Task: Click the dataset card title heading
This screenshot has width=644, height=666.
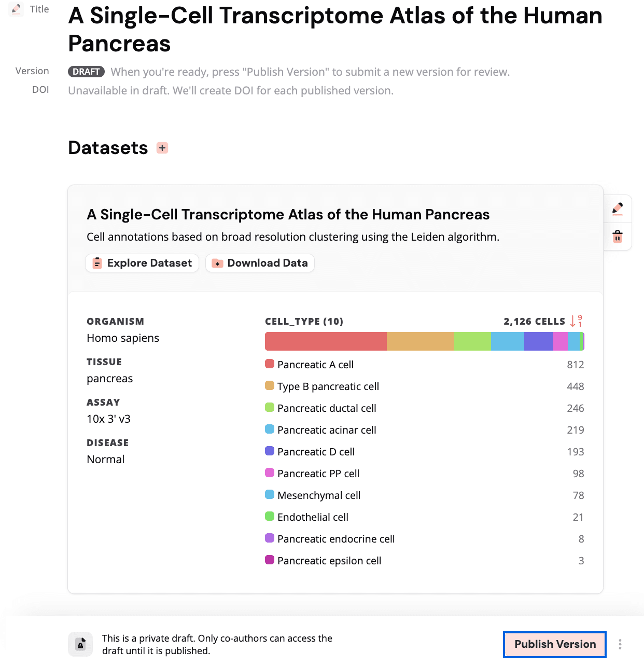Action: coord(288,214)
